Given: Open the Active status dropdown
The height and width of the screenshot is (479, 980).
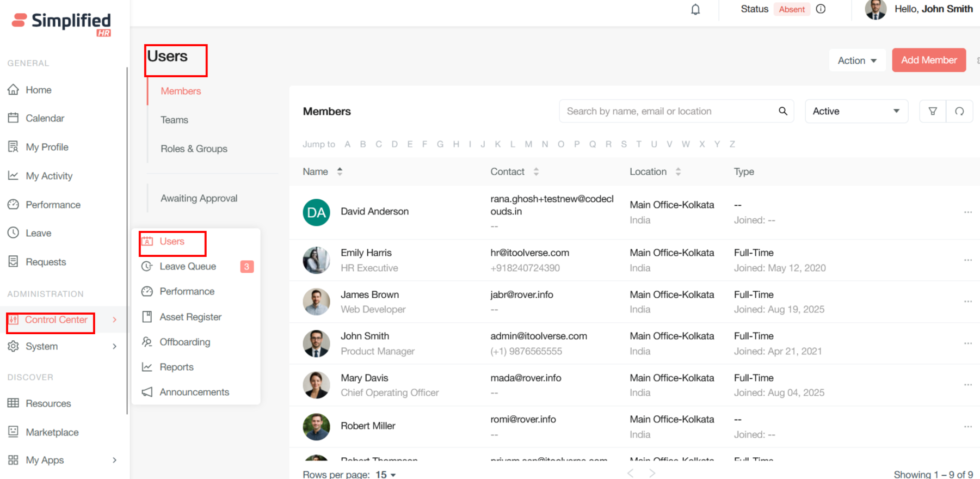Looking at the screenshot, I should pyautogui.click(x=855, y=111).
